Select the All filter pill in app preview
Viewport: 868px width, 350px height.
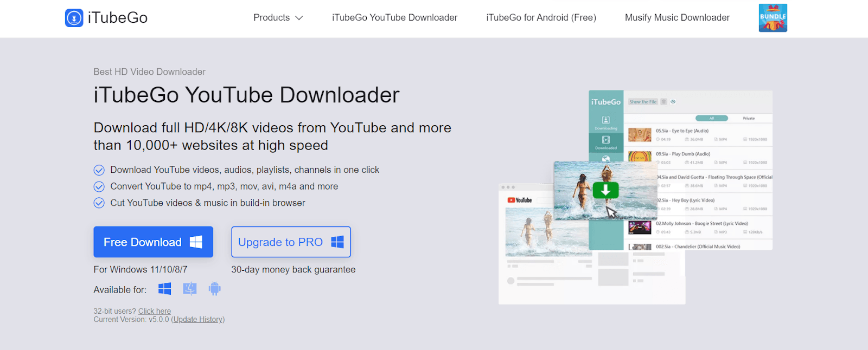tap(712, 118)
